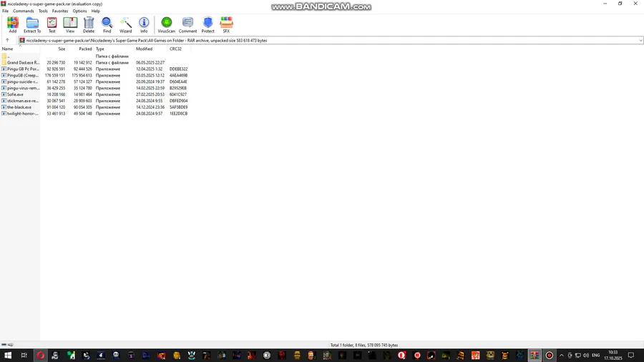Screen dimensions: 644x362
Task: Show hidden system tray icons
Action: pos(562,356)
